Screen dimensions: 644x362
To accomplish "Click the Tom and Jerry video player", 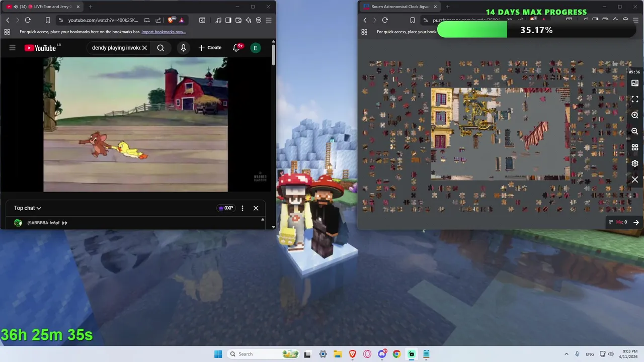I will (135, 124).
